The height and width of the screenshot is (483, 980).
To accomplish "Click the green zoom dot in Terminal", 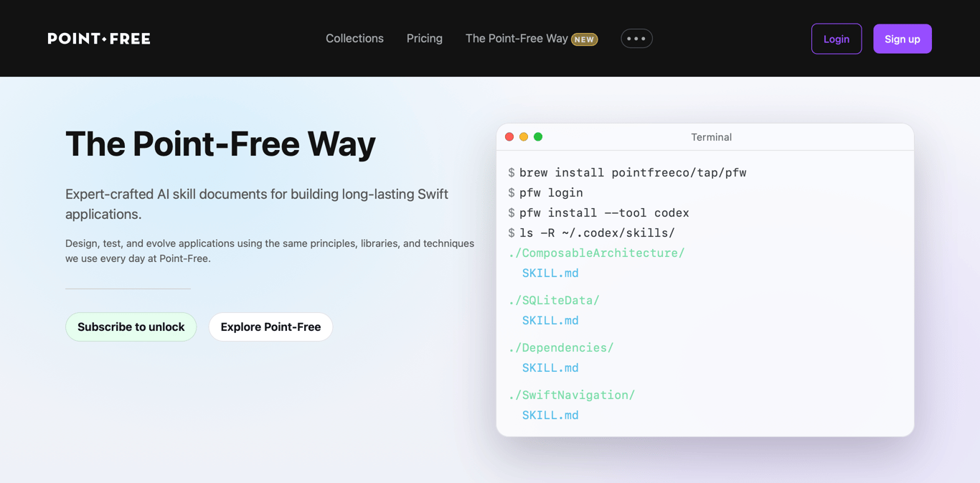I will 538,136.
